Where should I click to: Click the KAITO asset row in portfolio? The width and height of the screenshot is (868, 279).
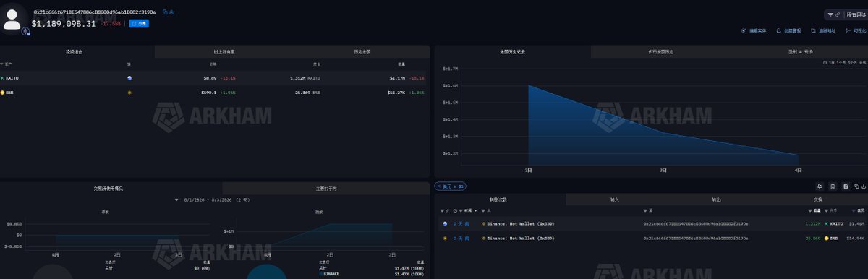215,77
